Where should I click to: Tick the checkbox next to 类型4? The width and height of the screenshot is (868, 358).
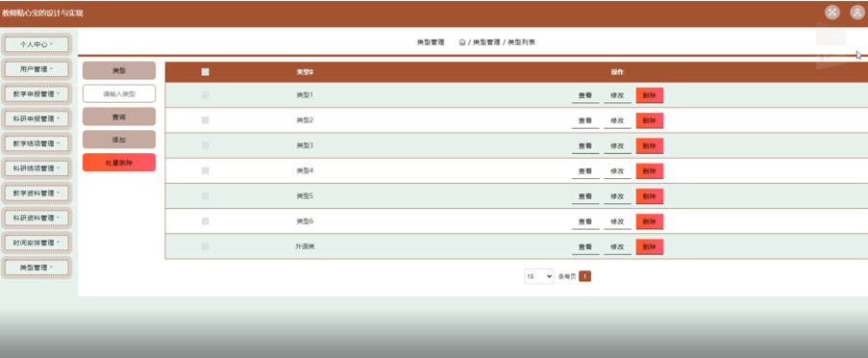(206, 170)
